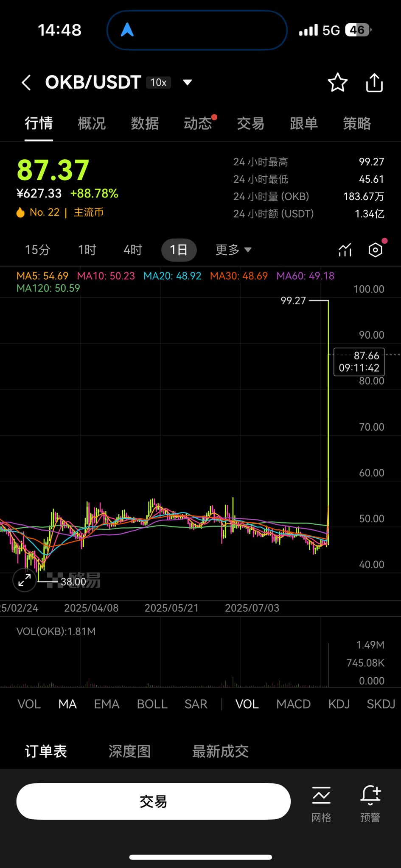Toggle main chart VOL indicator
The width and height of the screenshot is (401, 868).
pos(29,704)
